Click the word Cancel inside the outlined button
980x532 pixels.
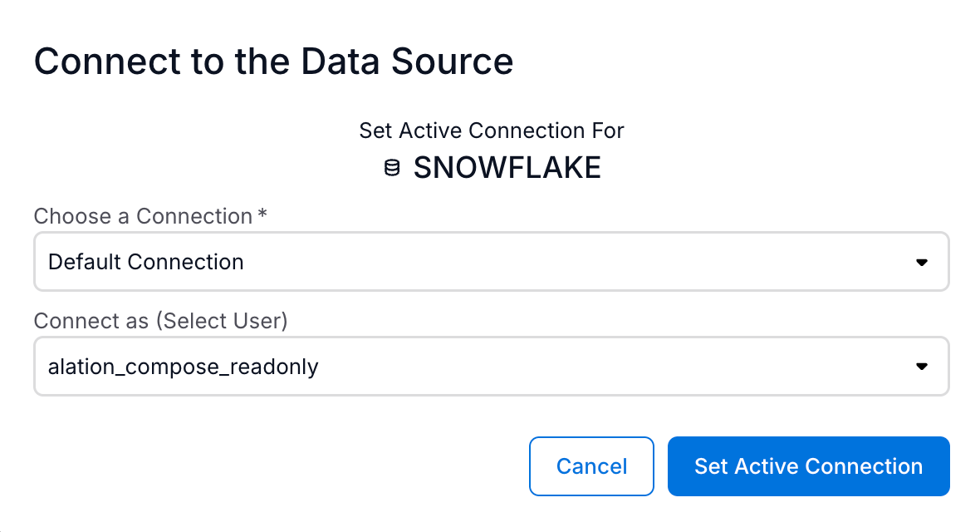[x=591, y=466]
